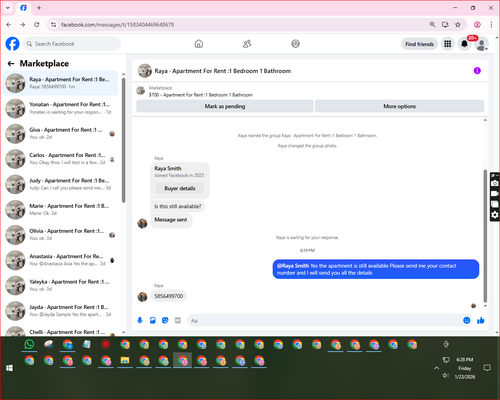This screenshot has width=500, height=400.
Task: Click the Mark as pending button
Action: pos(225,106)
